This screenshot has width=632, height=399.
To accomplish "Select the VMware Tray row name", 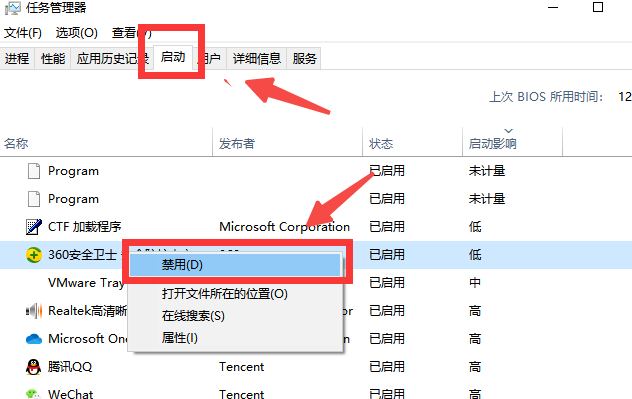I will point(86,283).
